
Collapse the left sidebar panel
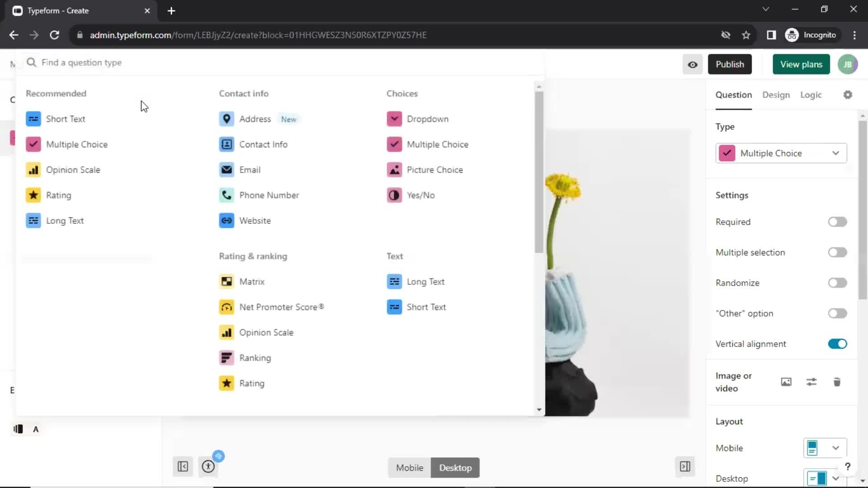click(x=183, y=466)
